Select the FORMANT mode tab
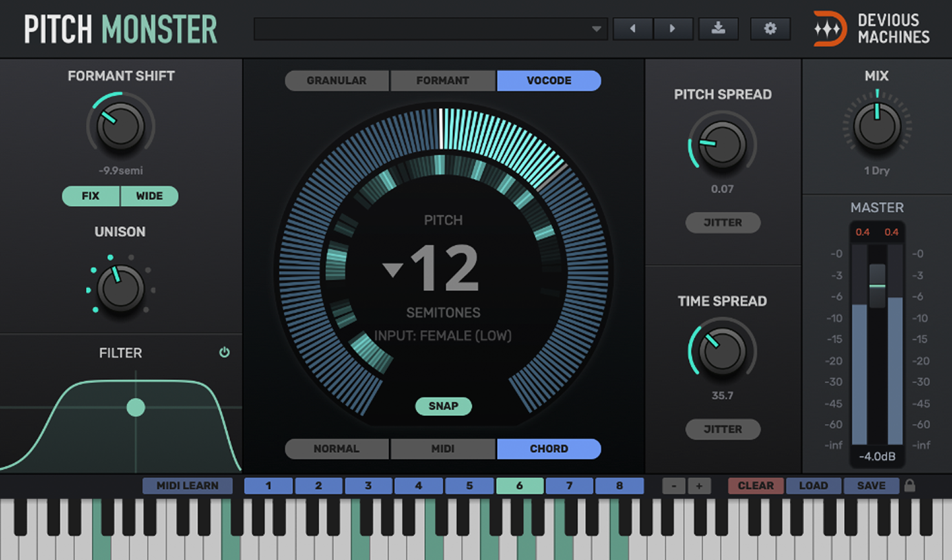Image resolution: width=952 pixels, height=560 pixels. click(x=443, y=81)
